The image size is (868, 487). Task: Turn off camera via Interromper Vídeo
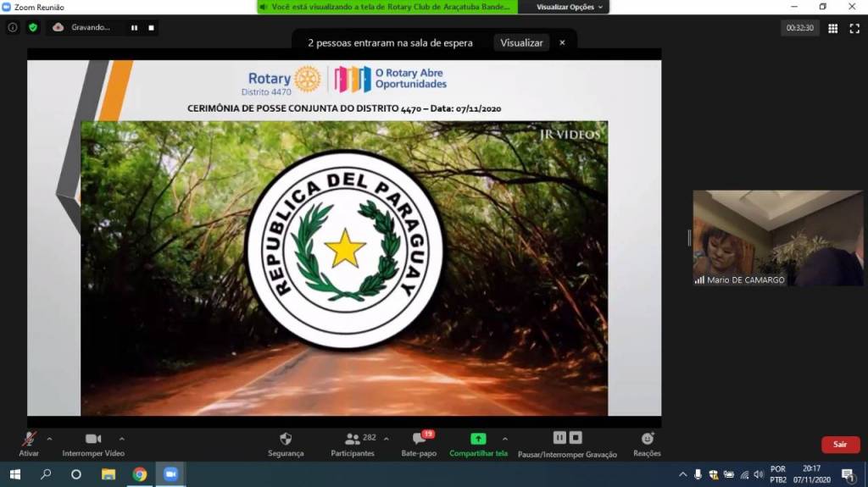[93, 439]
